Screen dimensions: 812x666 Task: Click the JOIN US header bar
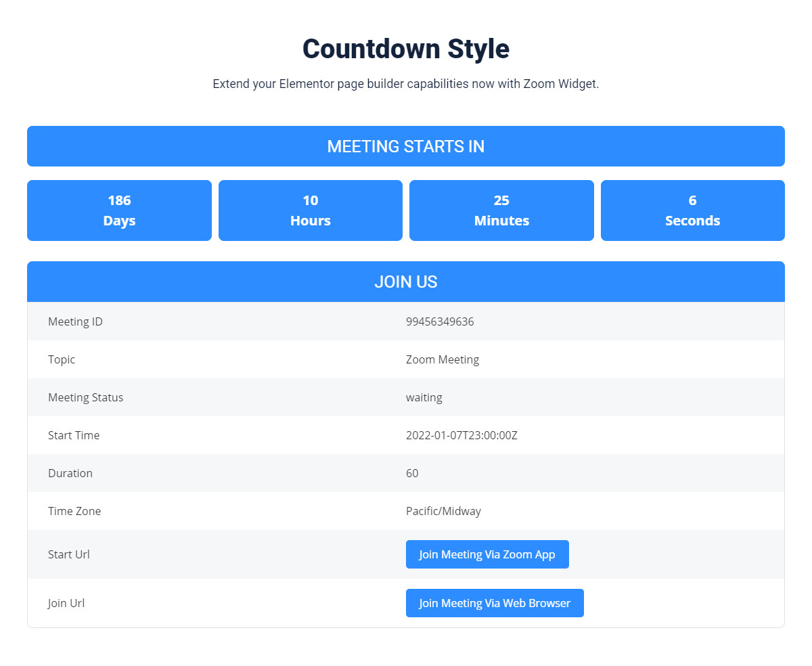click(x=406, y=282)
